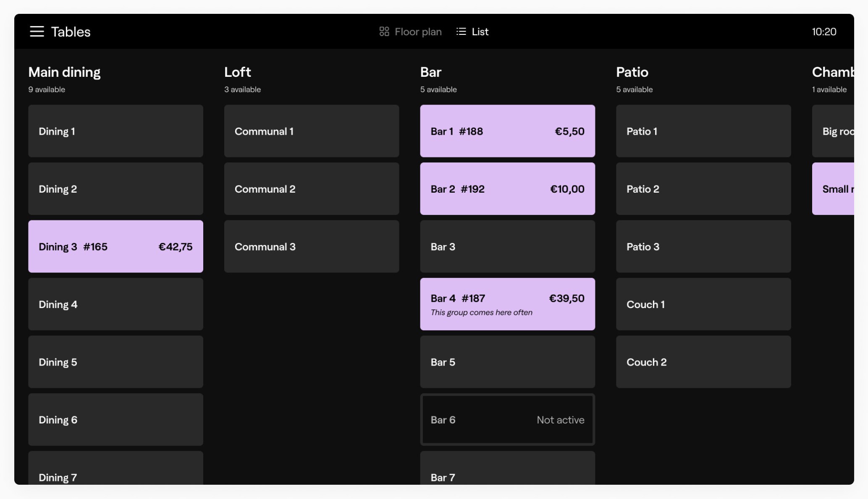868x499 pixels.
Task: Select the Communal 1 table
Action: [312, 131]
